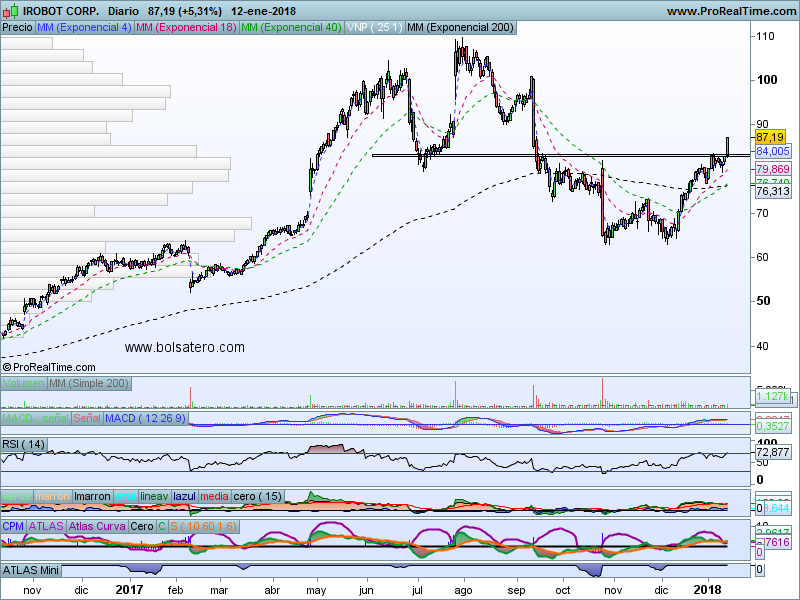Click the green 1.127k volume value tag

coord(772,396)
